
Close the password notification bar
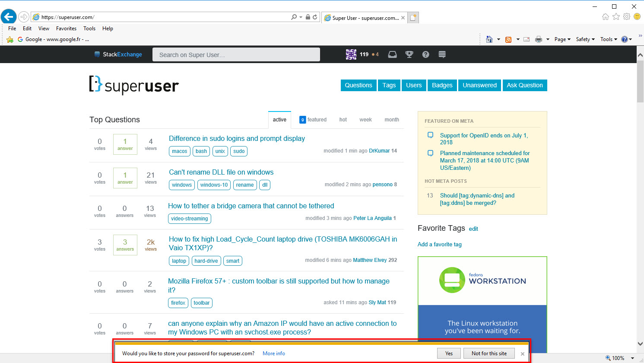point(523,354)
